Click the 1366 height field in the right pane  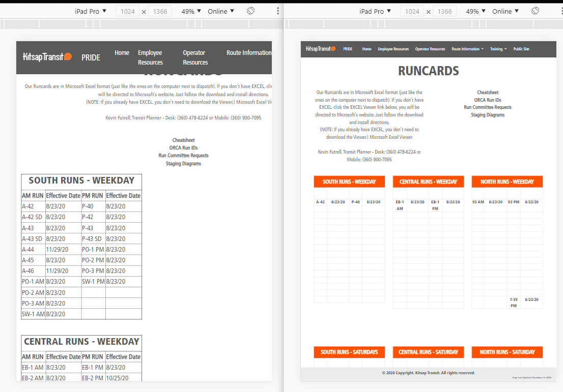point(444,11)
